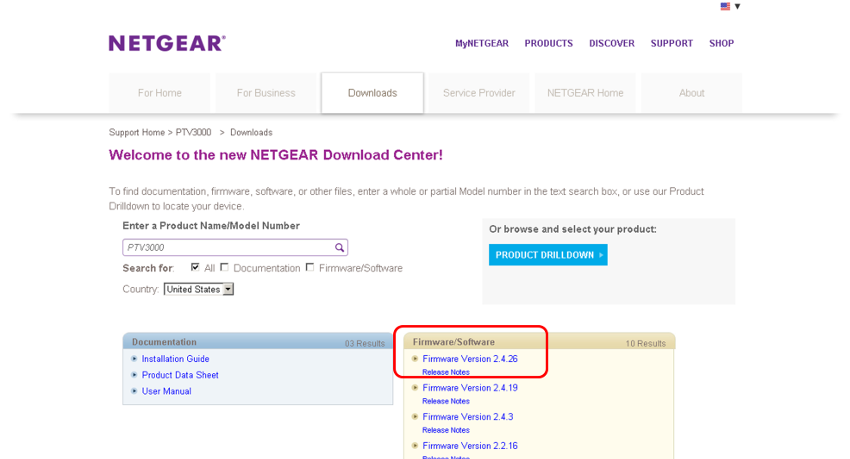
Task: Click the 10 Results count text
Action: tap(646, 344)
